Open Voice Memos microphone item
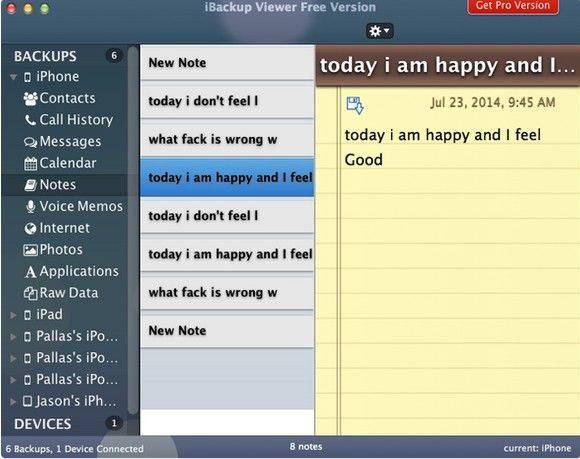Screen dimensions: 580x459 (73, 206)
